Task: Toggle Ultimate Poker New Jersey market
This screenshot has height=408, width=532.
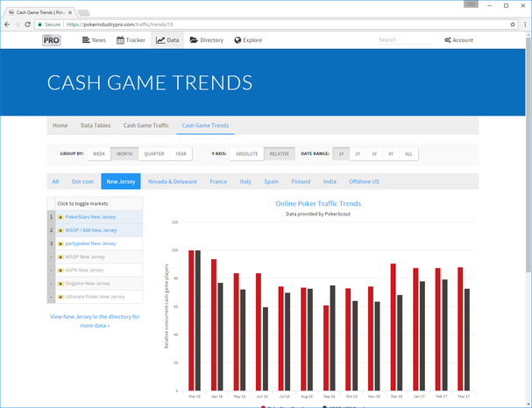Action: click(x=95, y=297)
